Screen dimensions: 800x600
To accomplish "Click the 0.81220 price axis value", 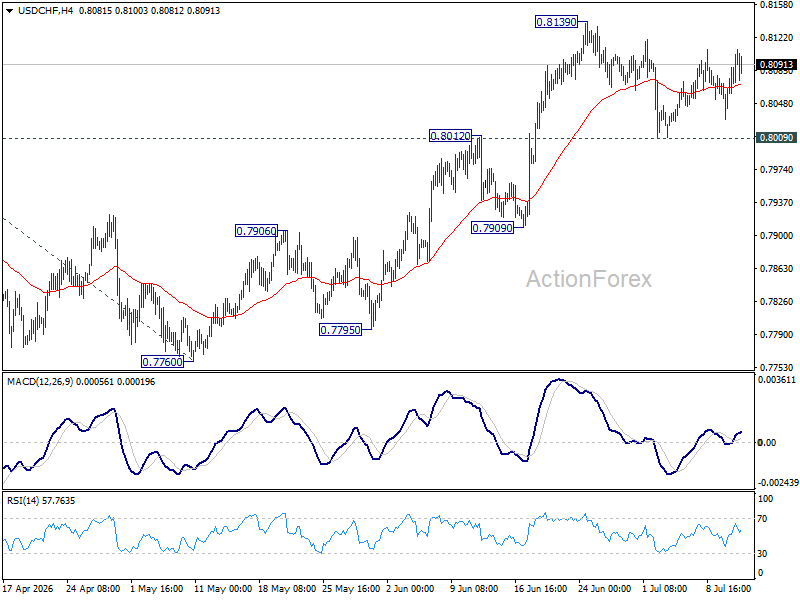I will pyautogui.click(x=777, y=38).
